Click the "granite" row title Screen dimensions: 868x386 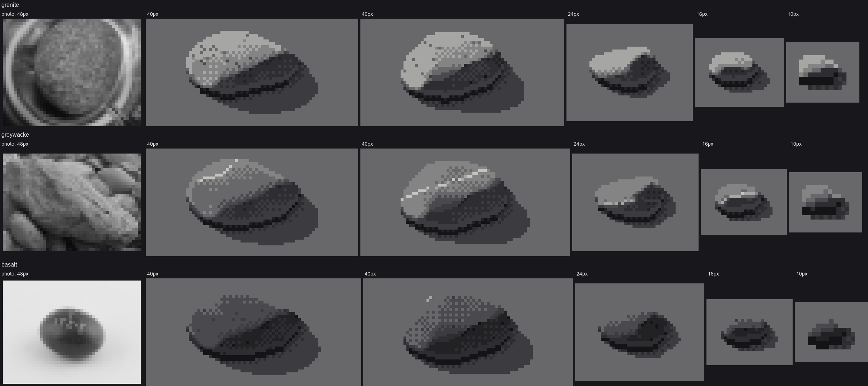click(10, 5)
